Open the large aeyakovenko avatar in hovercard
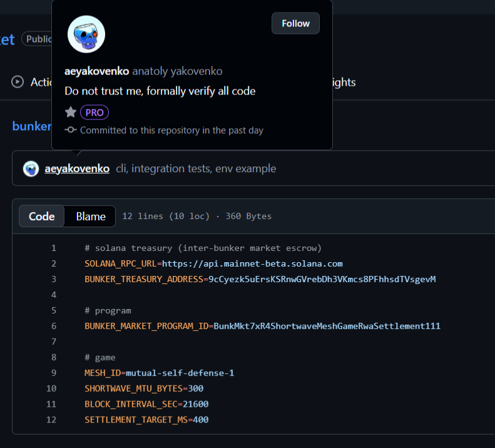The width and height of the screenshot is (495, 448). (x=86, y=34)
